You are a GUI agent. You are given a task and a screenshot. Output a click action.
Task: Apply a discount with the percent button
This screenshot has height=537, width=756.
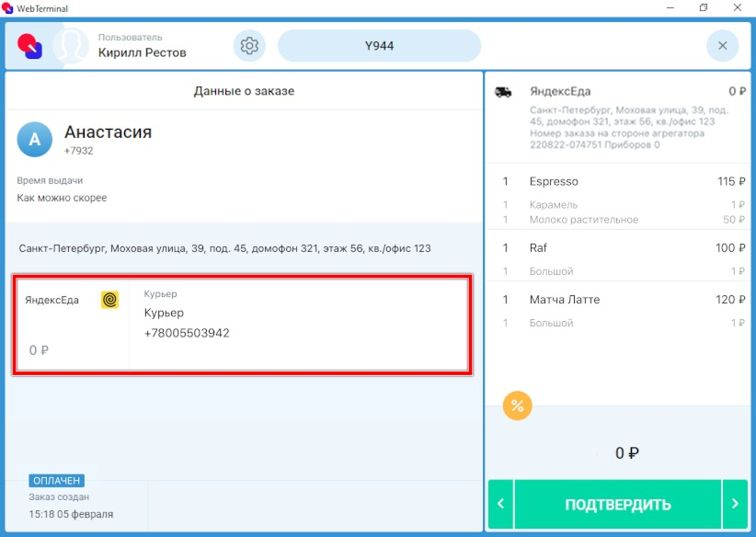click(x=518, y=406)
